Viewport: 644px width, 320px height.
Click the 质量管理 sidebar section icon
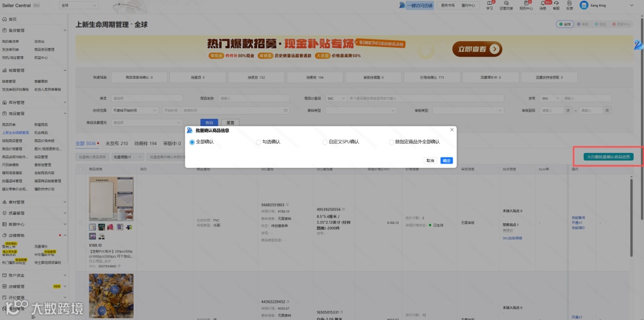pos(5,213)
